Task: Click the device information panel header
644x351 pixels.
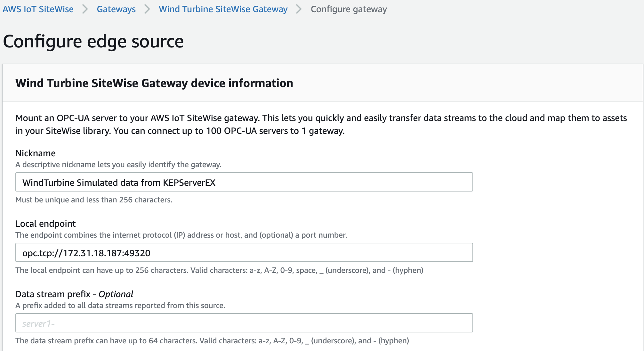Action: tap(154, 83)
